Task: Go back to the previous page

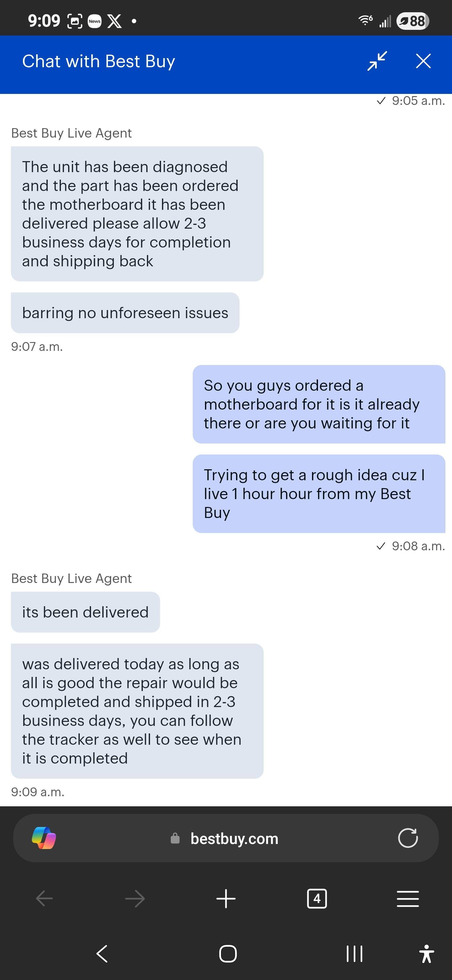Action: (x=44, y=899)
